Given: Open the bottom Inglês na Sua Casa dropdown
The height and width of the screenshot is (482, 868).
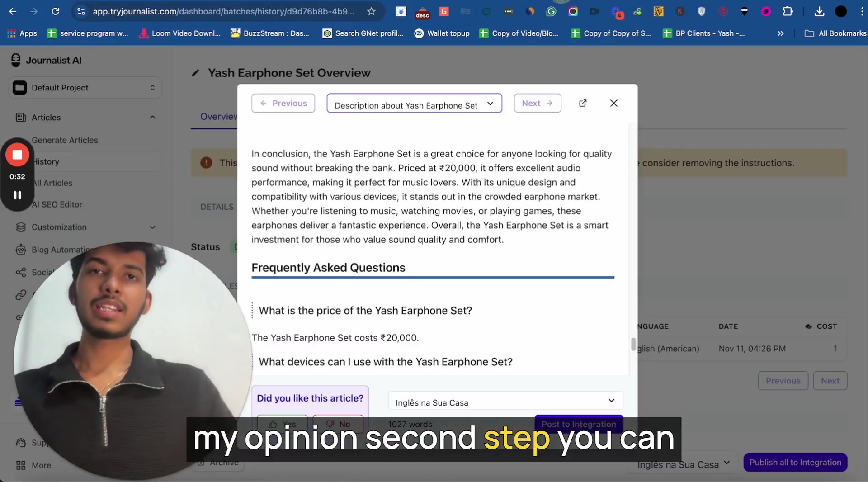Looking at the screenshot, I should click(683, 464).
